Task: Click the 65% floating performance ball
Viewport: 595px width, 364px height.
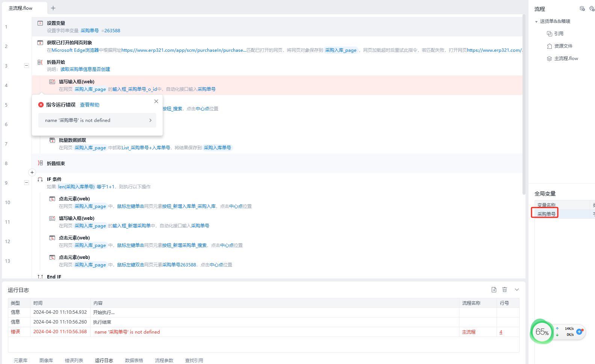Action: 542,332
